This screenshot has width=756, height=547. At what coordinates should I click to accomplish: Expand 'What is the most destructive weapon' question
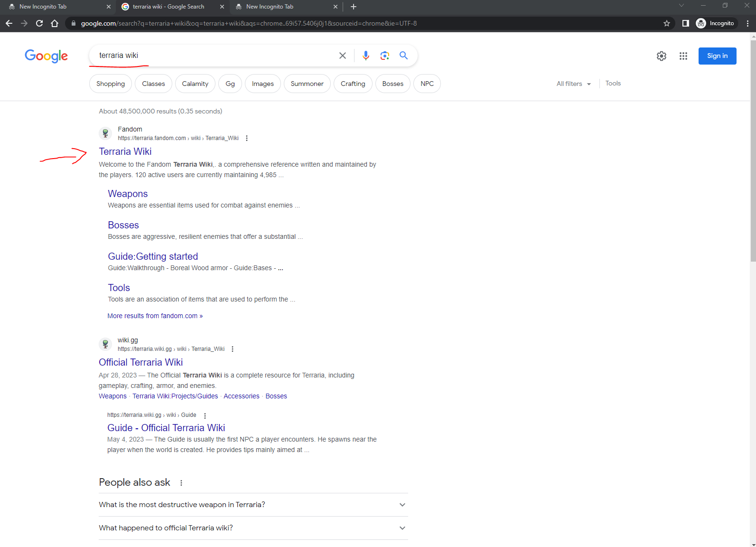point(253,505)
